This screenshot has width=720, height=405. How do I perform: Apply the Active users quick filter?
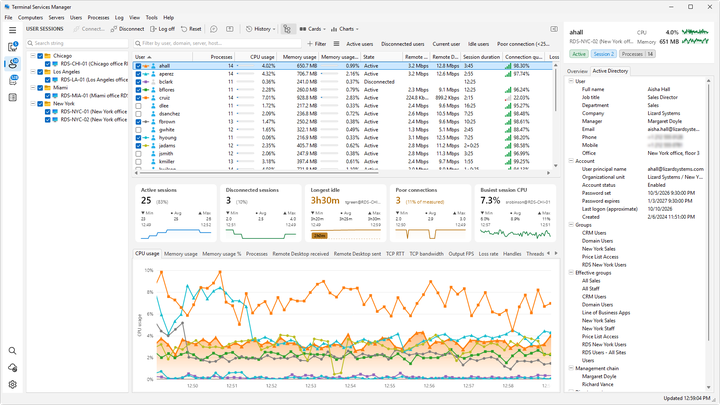coord(360,44)
